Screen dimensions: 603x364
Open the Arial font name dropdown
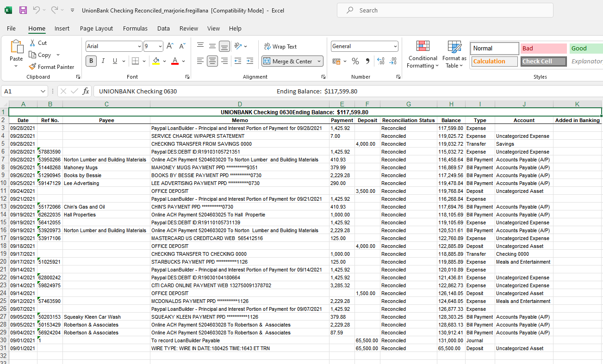[x=139, y=46]
